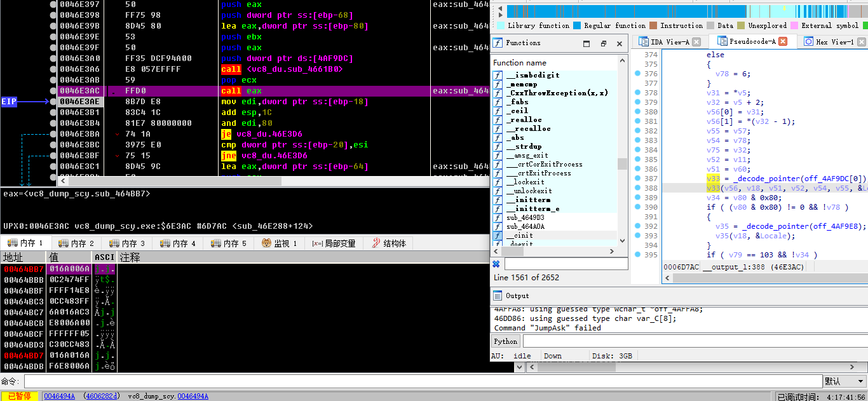Select the _CxxThrowException(x,x) function

click(x=557, y=93)
